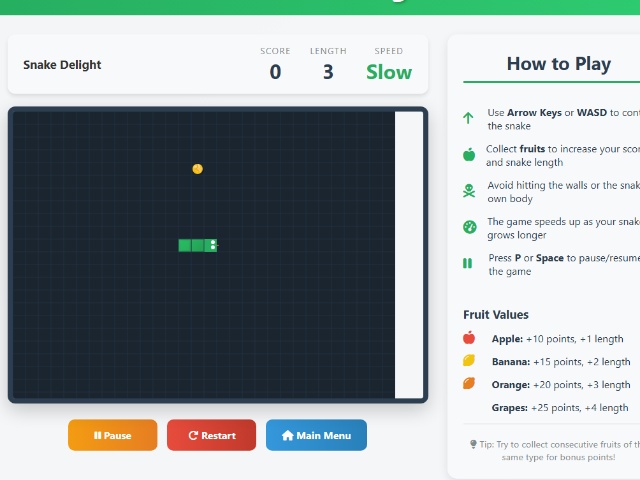640x480 pixels.
Task: Click the snake's middle body segment
Action: click(x=198, y=245)
